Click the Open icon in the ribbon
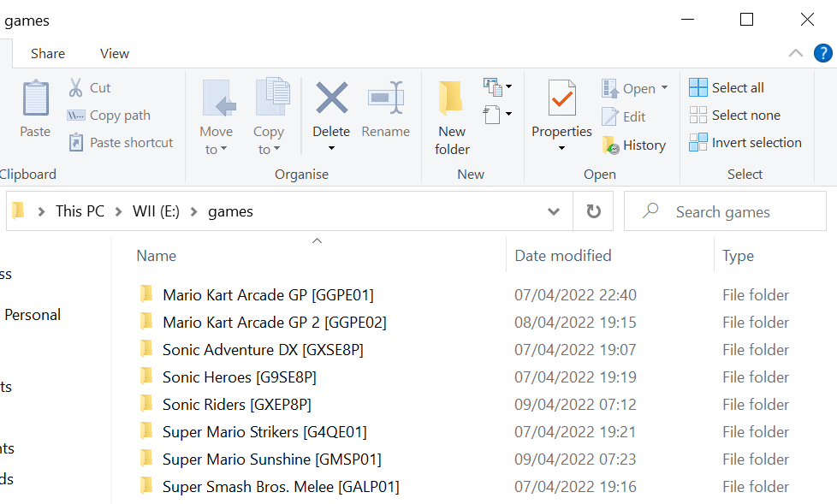The width and height of the screenshot is (837, 504). click(x=609, y=88)
